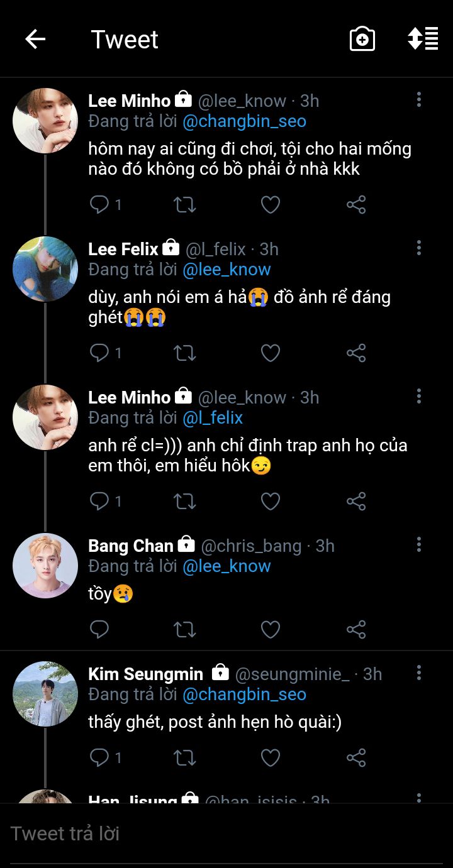The height and width of the screenshot is (868, 453).
Task: Like Kim Seungmin's tweet
Action: pyautogui.click(x=271, y=757)
